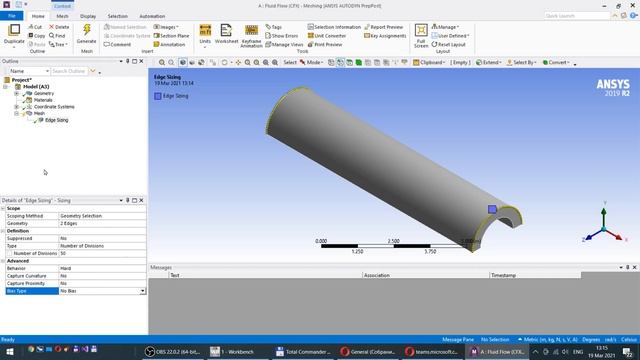Click Message Pane in status bar
The height and width of the screenshot is (360, 640).
pyautogui.click(x=458, y=340)
